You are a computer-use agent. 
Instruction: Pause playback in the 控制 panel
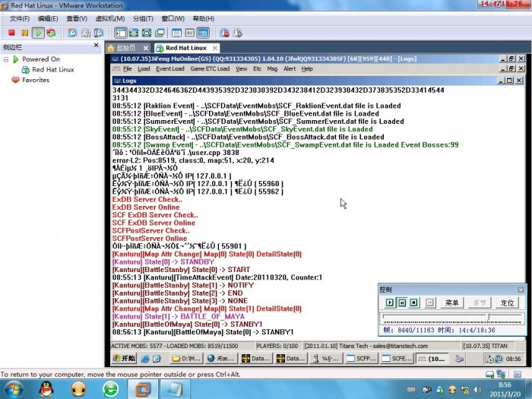point(402,302)
